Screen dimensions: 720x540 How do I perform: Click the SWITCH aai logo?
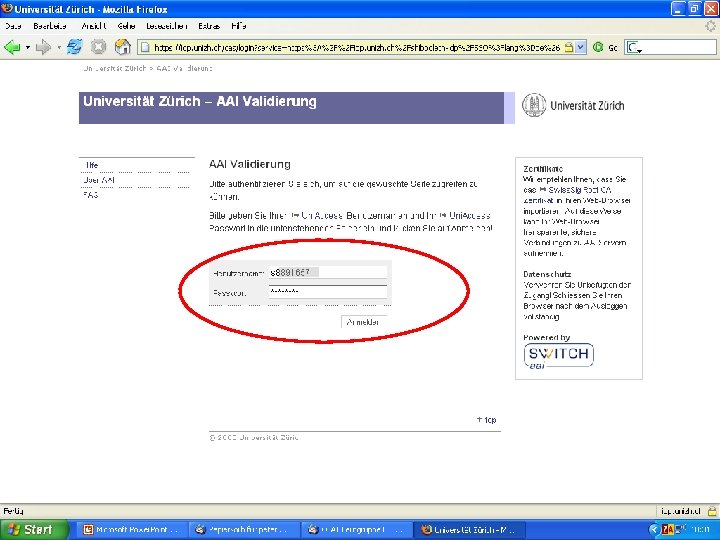coord(558,355)
